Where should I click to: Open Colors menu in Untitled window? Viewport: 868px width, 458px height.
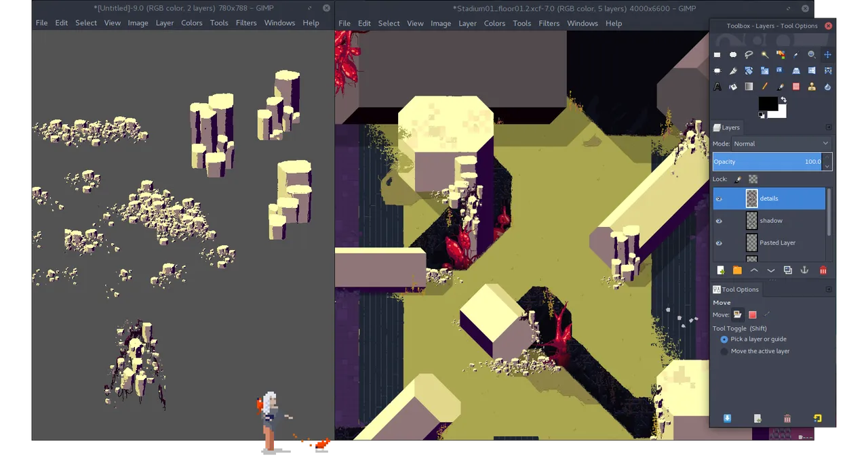point(191,23)
